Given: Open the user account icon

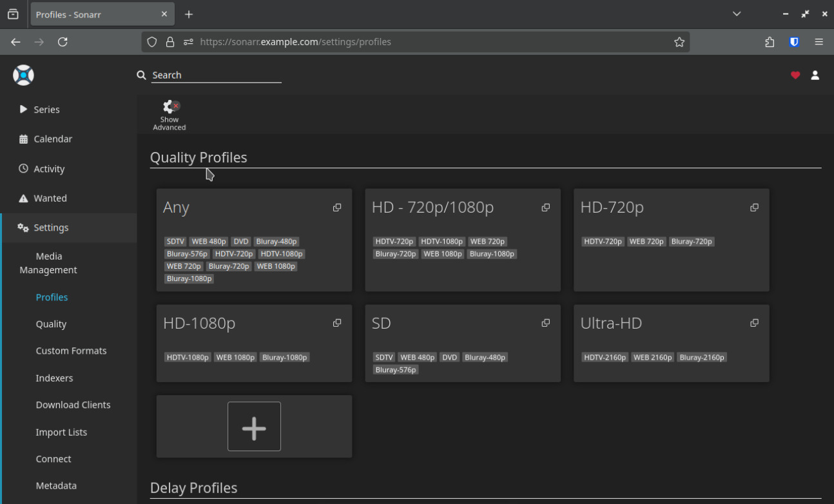Looking at the screenshot, I should (x=815, y=75).
